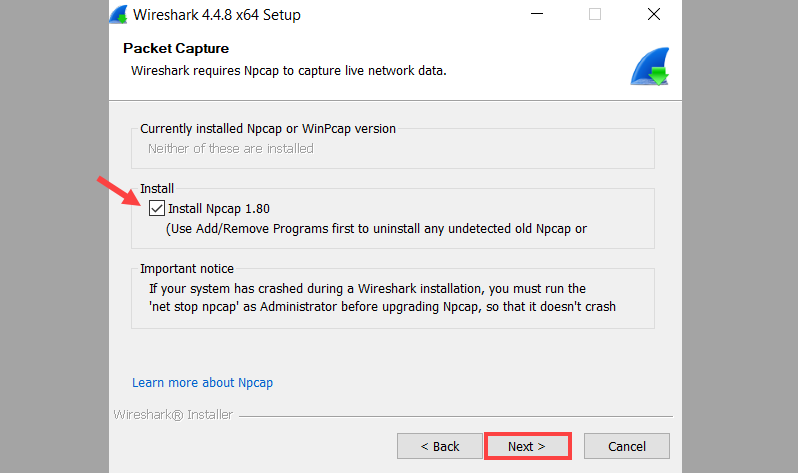The image size is (798, 473).
Task: Click the 'Wireshark® Installer' footer text
Action: click(x=173, y=415)
